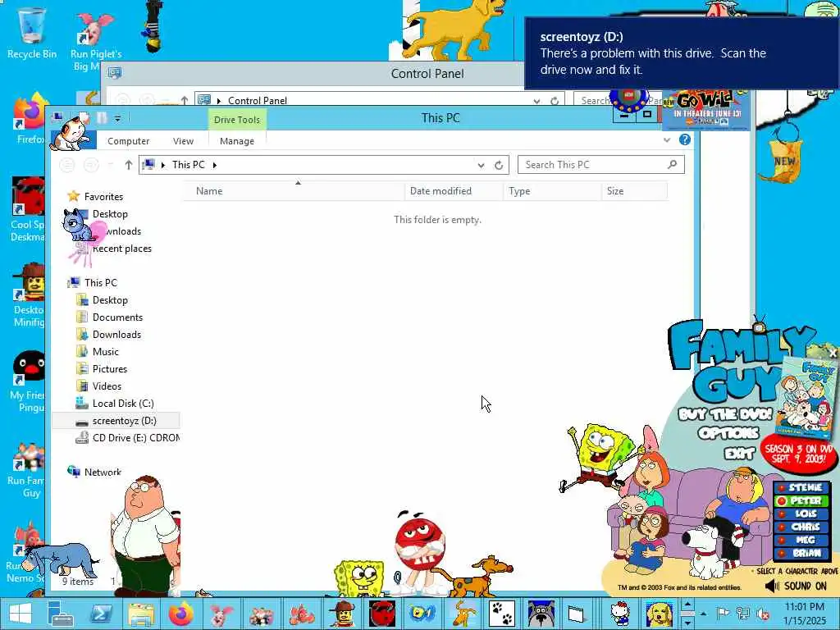Click the yellow puppy taskbar icon

[659, 614]
